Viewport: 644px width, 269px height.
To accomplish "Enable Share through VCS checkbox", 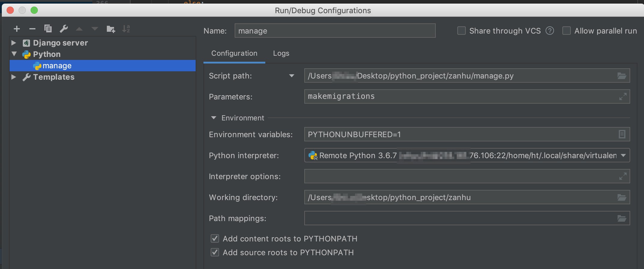I will [461, 31].
